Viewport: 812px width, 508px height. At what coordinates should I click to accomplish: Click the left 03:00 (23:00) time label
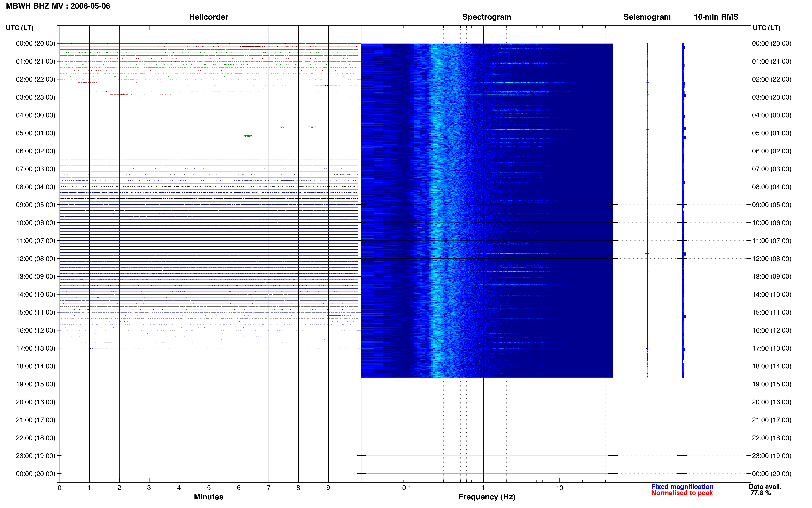pos(36,97)
